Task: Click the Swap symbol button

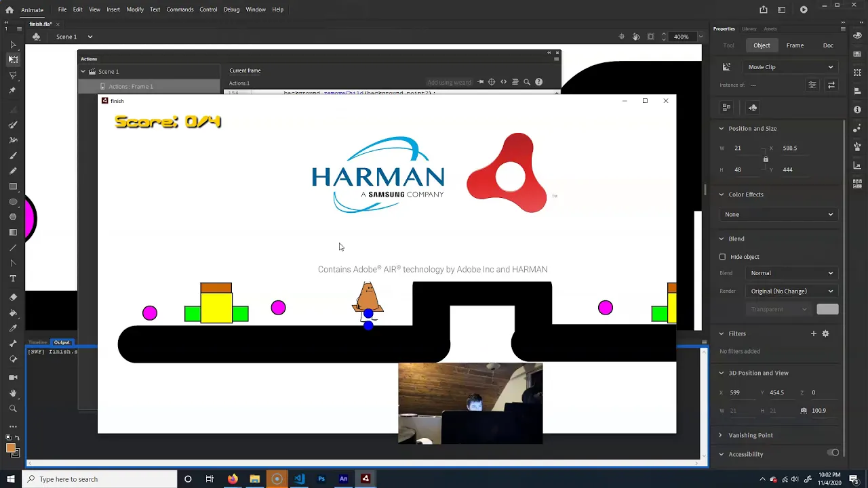Action: 831,85
